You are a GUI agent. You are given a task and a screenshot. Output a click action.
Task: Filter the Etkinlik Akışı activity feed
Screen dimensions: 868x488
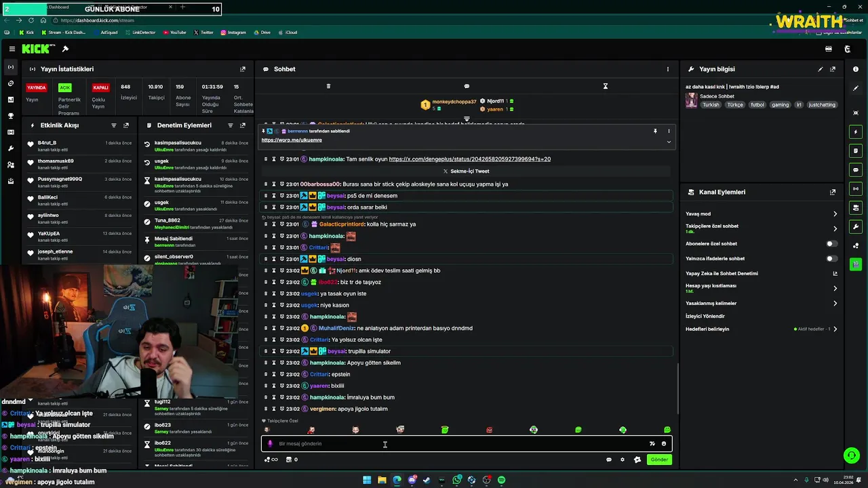coord(114,125)
